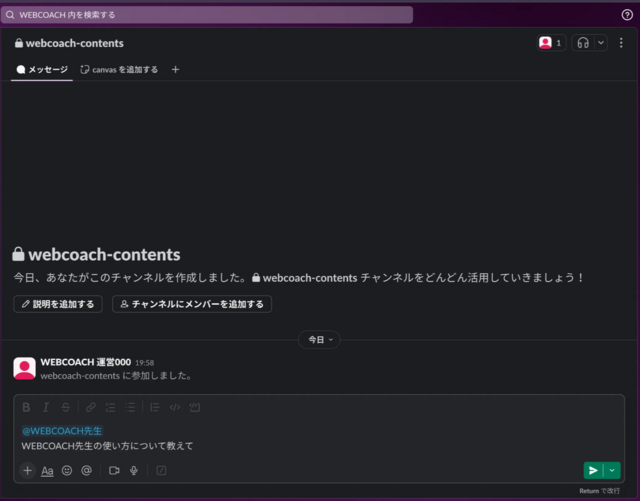
Task: Record a video clip
Action: (x=114, y=471)
